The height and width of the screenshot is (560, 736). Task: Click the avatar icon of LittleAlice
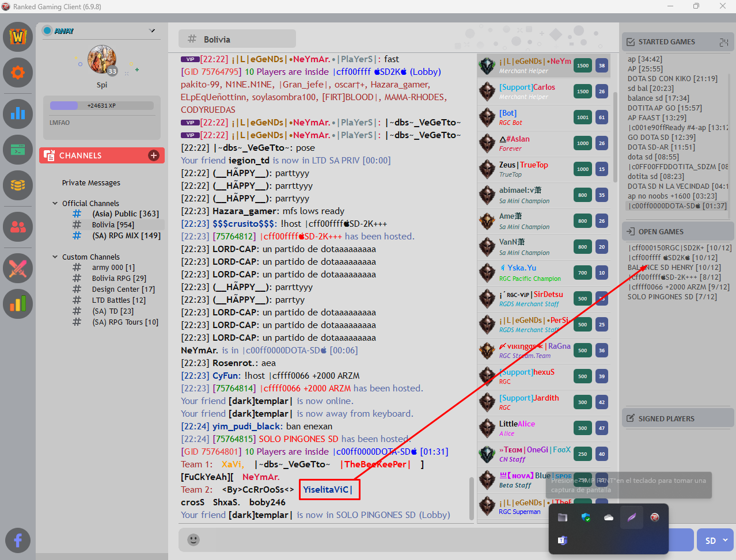click(487, 428)
